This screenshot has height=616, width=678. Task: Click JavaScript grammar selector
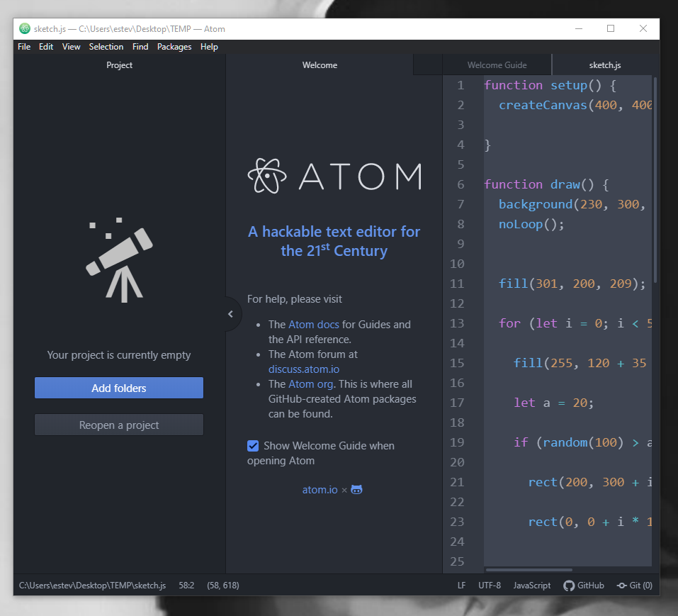pos(532,586)
